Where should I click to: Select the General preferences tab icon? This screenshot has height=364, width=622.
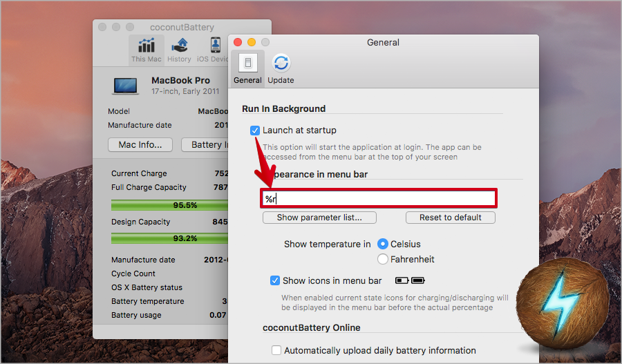[x=247, y=68]
